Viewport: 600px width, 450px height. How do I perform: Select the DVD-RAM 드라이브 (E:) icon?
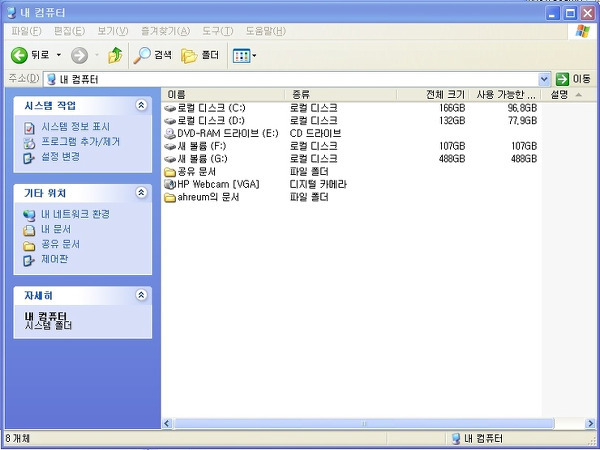(x=170, y=133)
